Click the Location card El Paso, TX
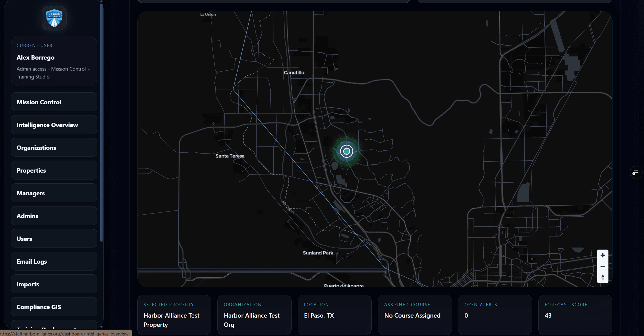This screenshot has height=336, width=644. (335, 315)
